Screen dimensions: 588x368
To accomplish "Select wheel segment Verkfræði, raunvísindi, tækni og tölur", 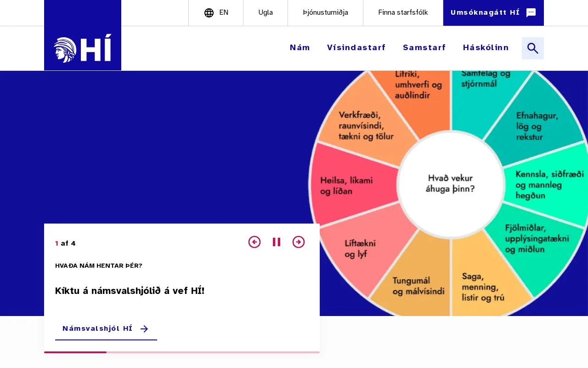I will pos(366,125).
